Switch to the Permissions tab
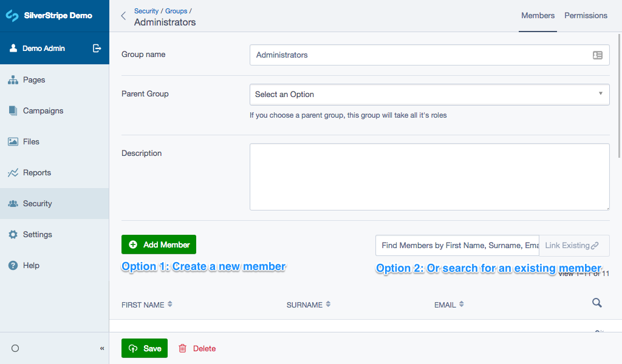The height and width of the screenshot is (364, 622). [x=586, y=16]
